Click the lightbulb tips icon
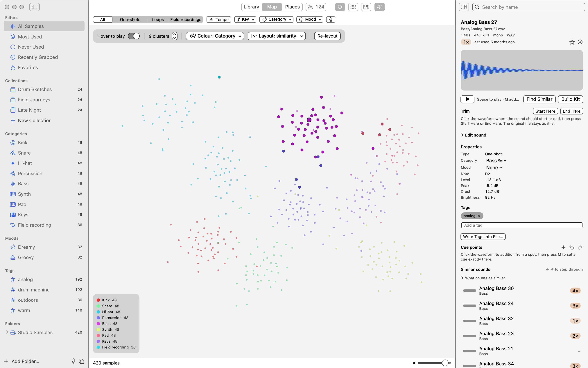Image resolution: width=588 pixels, height=368 pixels. pyautogui.click(x=73, y=361)
